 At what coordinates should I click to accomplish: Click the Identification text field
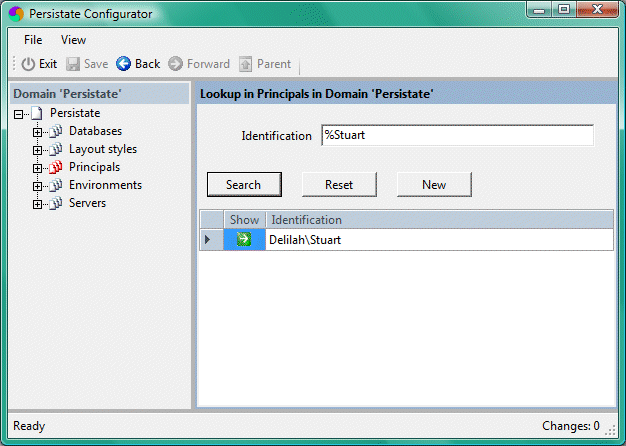(x=457, y=135)
